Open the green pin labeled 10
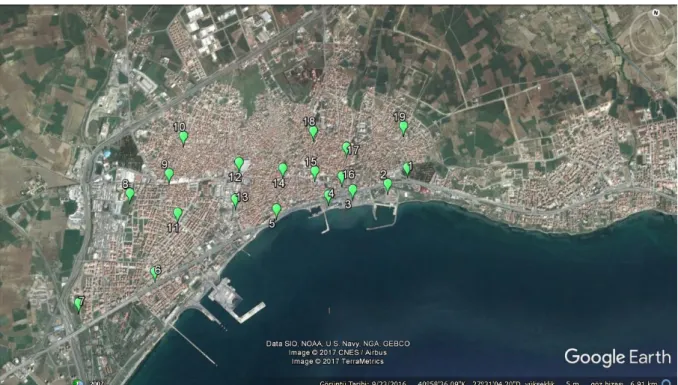The height and width of the screenshot is (385, 678). coord(183,138)
